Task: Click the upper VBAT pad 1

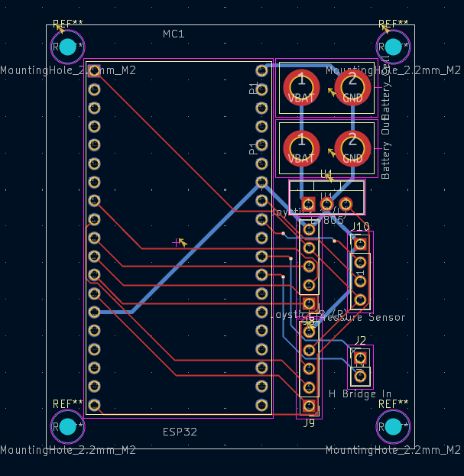Action: (x=301, y=86)
